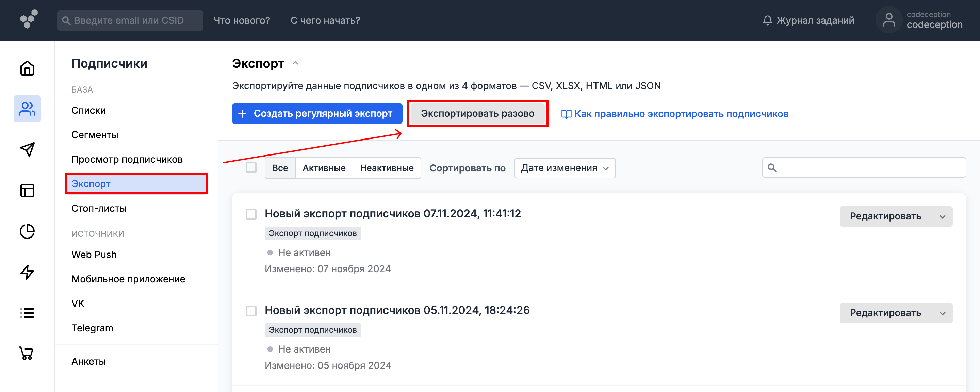
Task: Click the paper plane mailings icon
Action: coord(27,150)
